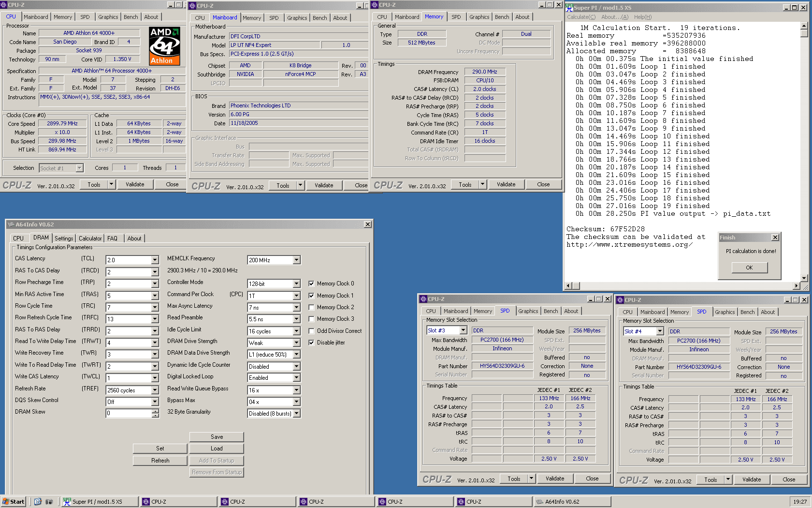This screenshot has width=812, height=508.
Task: Click in the DRAM Skew value field
Action: [129, 414]
